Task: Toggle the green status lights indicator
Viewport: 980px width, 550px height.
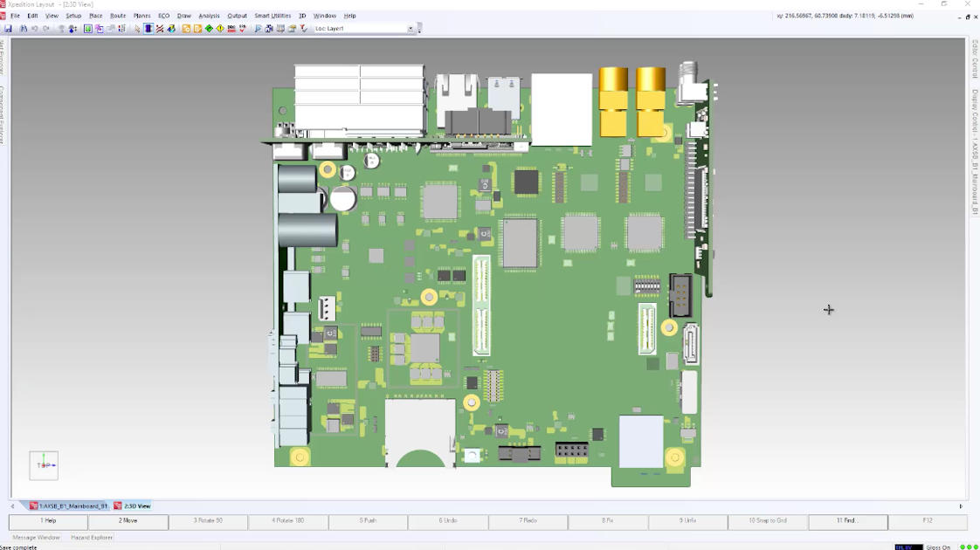Action: click(969, 547)
